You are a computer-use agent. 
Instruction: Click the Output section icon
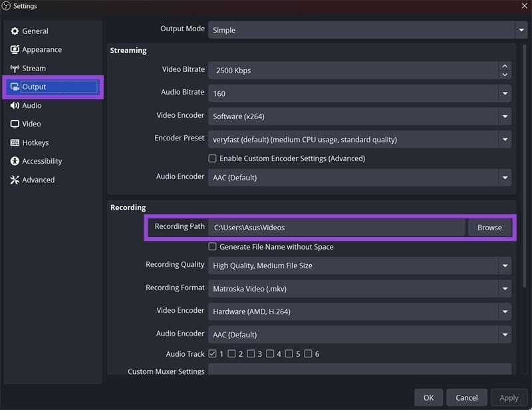pyautogui.click(x=15, y=87)
